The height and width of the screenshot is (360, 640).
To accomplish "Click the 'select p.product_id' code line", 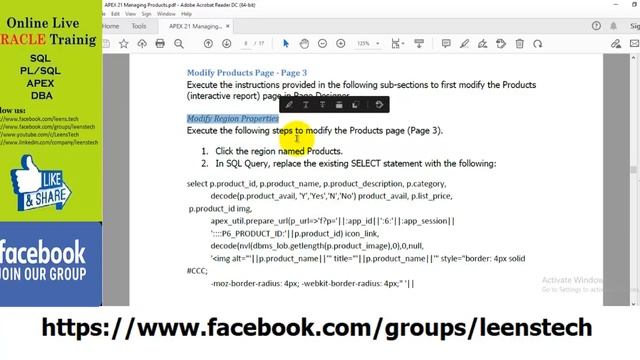I will [x=316, y=184].
